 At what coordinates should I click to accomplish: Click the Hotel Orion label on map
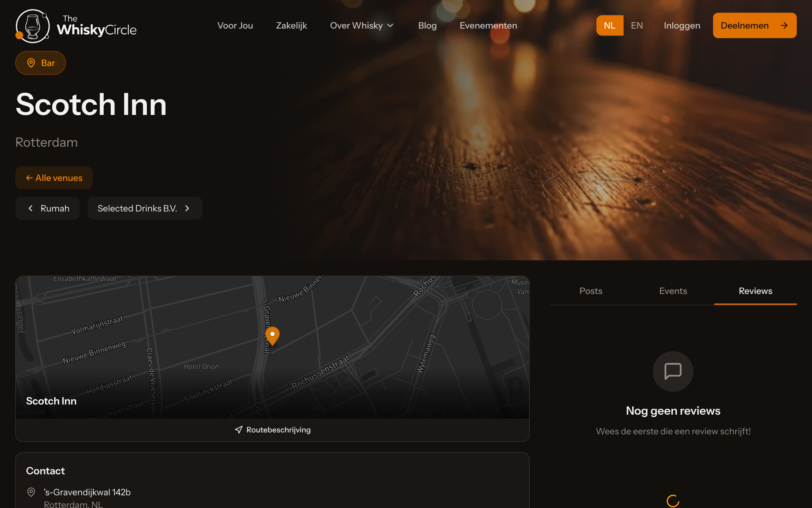[201, 366]
